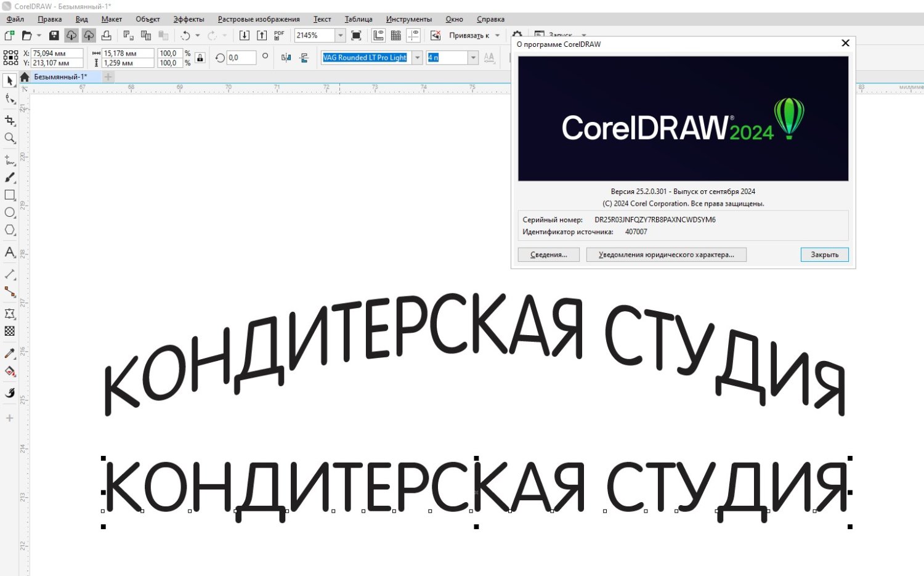
Task: Open the Справка menu
Action: point(490,19)
